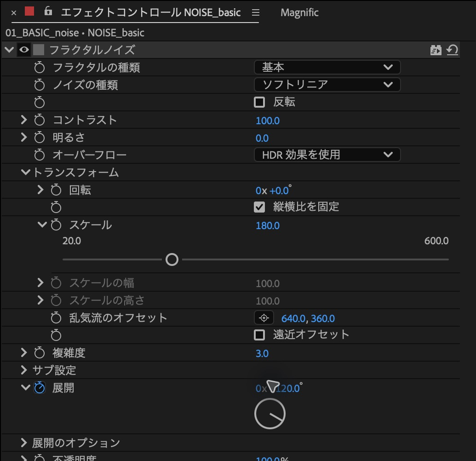Collapse the フラクタルノイズ effect
The height and width of the screenshot is (461, 476).
pyautogui.click(x=9, y=50)
